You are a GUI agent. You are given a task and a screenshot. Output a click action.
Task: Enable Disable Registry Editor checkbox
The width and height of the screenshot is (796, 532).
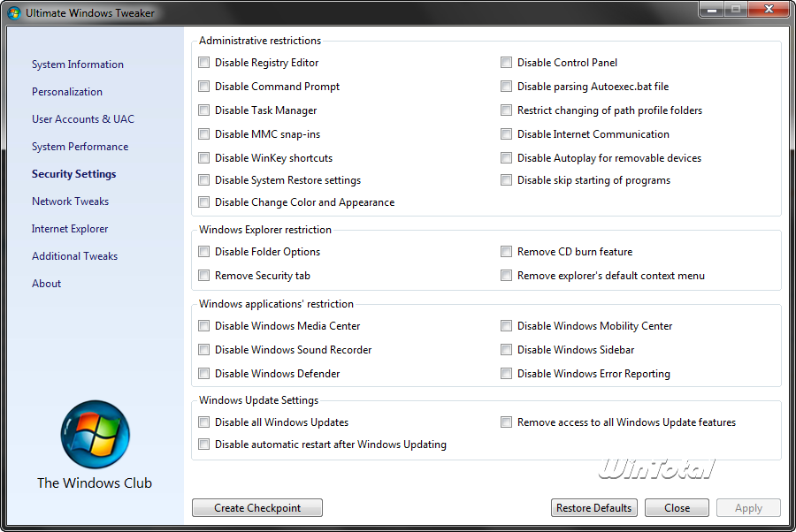tap(204, 63)
